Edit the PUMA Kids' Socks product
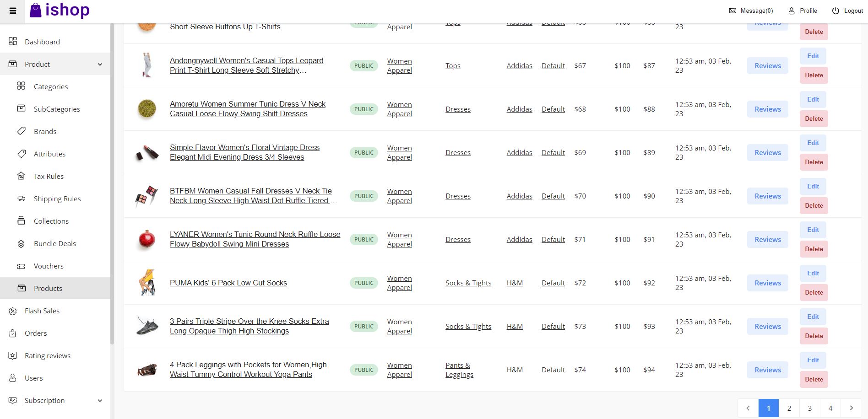Screen dimensions: 868x419 [813, 273]
